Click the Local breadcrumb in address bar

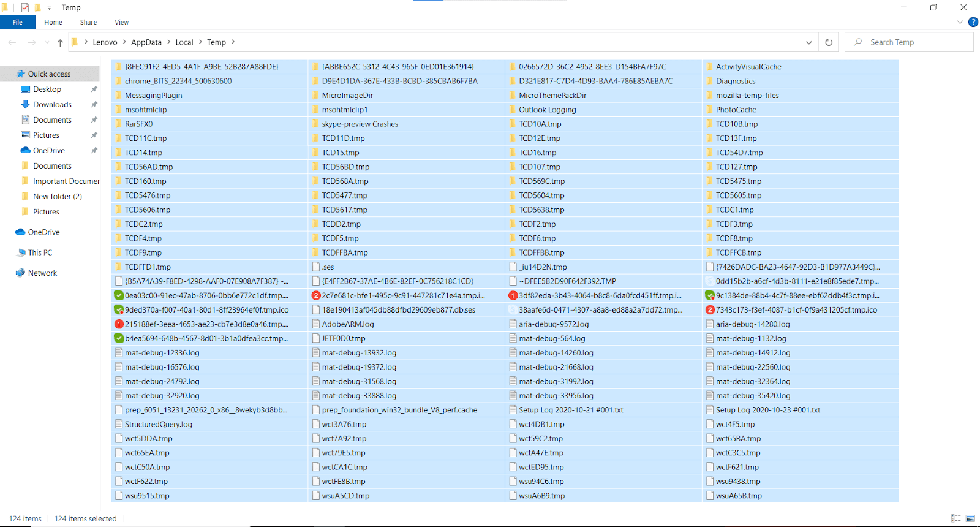pos(184,42)
